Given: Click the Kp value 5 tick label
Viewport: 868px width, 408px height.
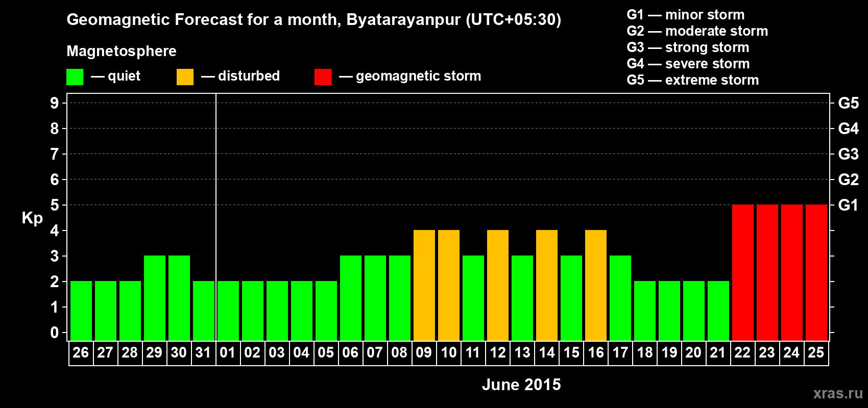Looking at the screenshot, I should [55, 205].
